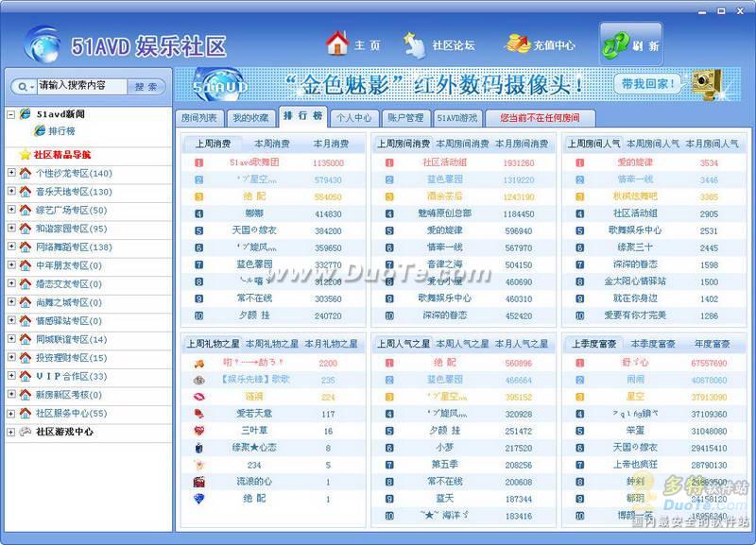Viewport: 756px width, 545px height.
Task: Click the heart gift icon beside 三叶草
Action: (x=198, y=431)
